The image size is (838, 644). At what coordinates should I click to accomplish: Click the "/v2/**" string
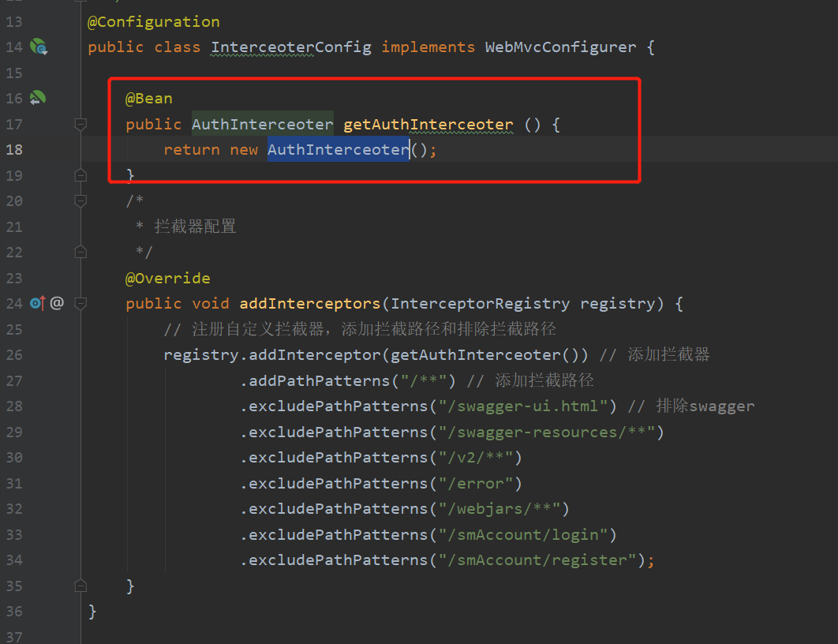coord(476,458)
